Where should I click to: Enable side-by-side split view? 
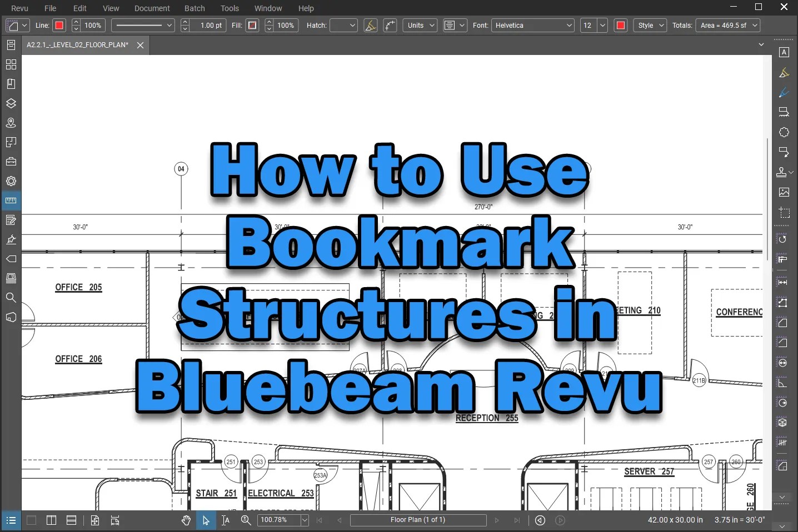pos(51,520)
